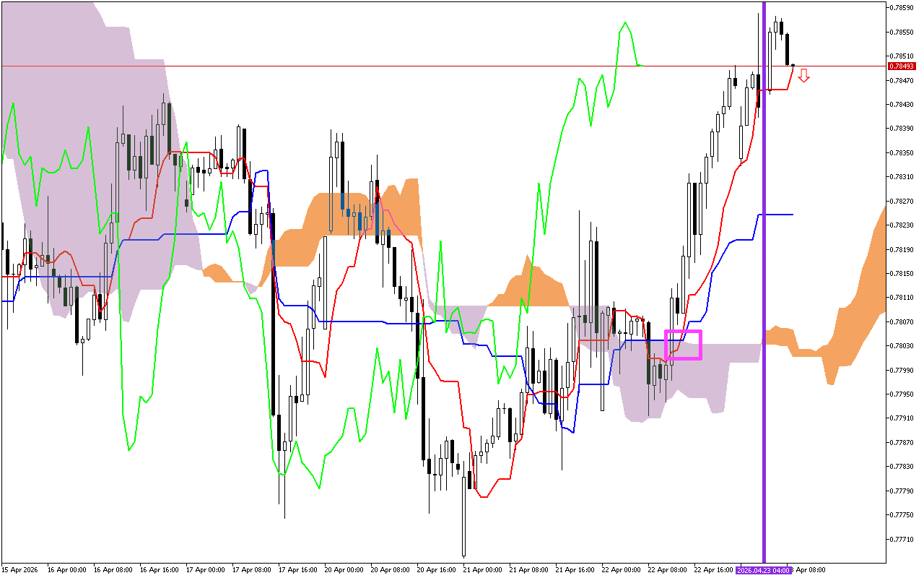924x578 pixels.
Task: Click the red down arrow marker
Action: pyautogui.click(x=803, y=75)
